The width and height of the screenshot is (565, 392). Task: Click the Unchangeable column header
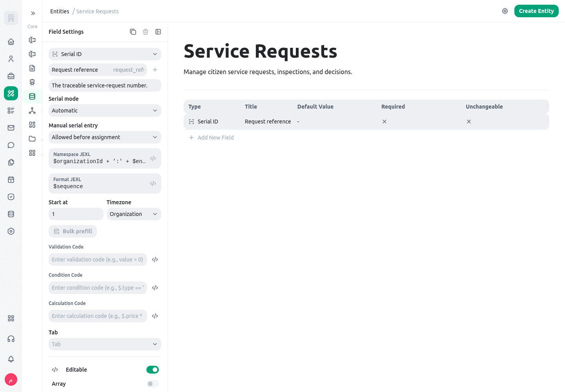484,107
